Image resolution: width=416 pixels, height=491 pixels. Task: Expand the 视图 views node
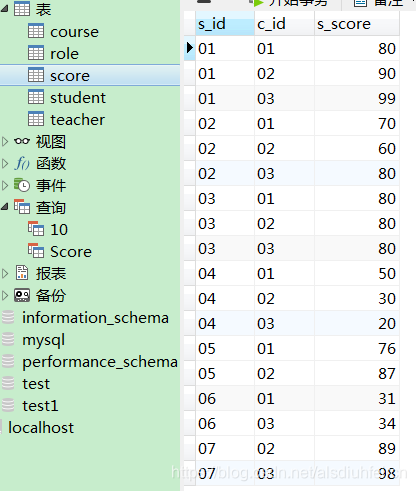(x=5, y=141)
